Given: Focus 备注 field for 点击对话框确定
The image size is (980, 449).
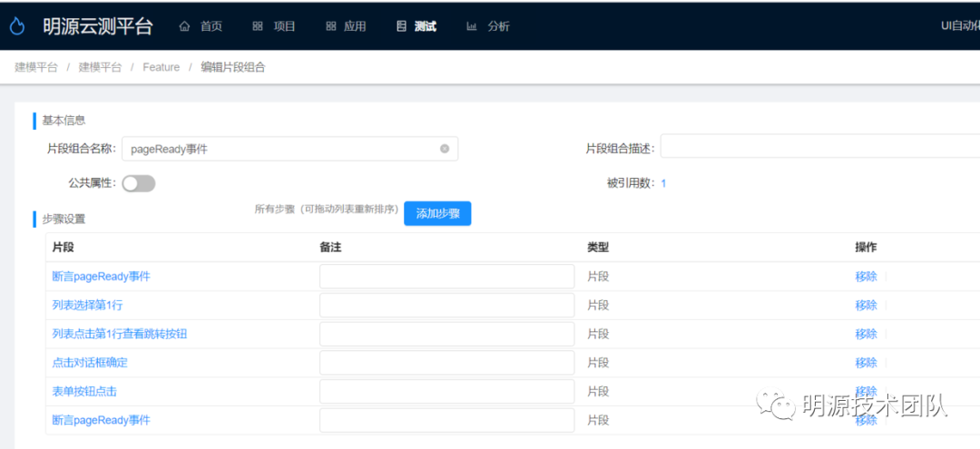Looking at the screenshot, I should pos(446,363).
